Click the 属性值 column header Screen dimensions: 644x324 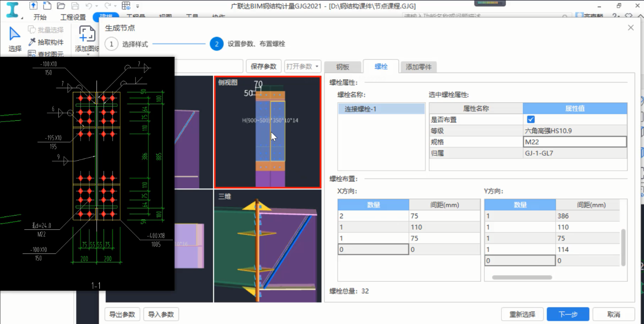(x=575, y=108)
